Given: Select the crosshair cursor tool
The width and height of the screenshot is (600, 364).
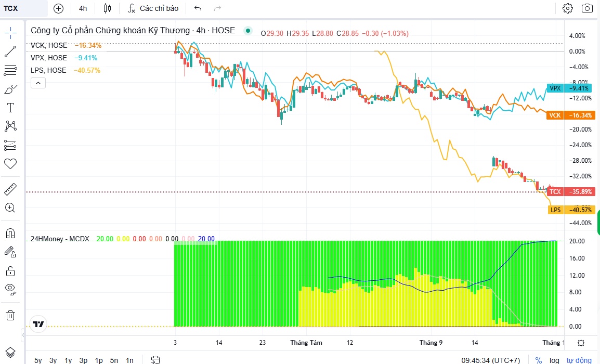Looking at the screenshot, I should pyautogui.click(x=10, y=33).
